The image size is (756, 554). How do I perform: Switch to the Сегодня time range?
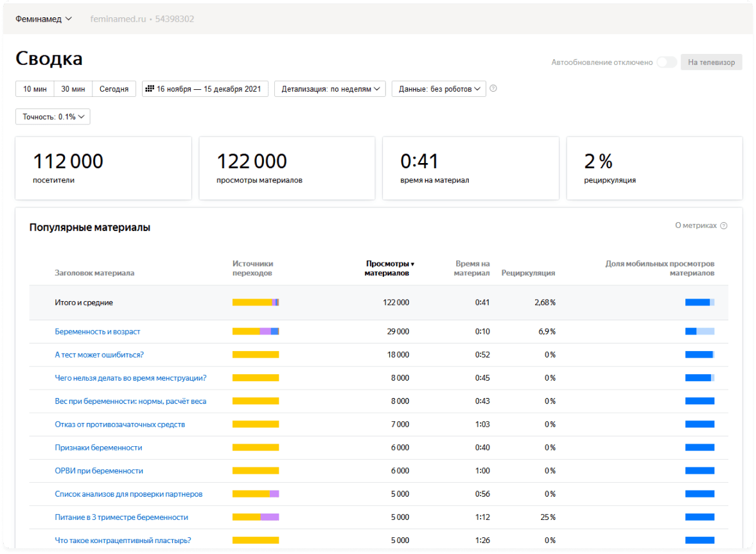114,89
